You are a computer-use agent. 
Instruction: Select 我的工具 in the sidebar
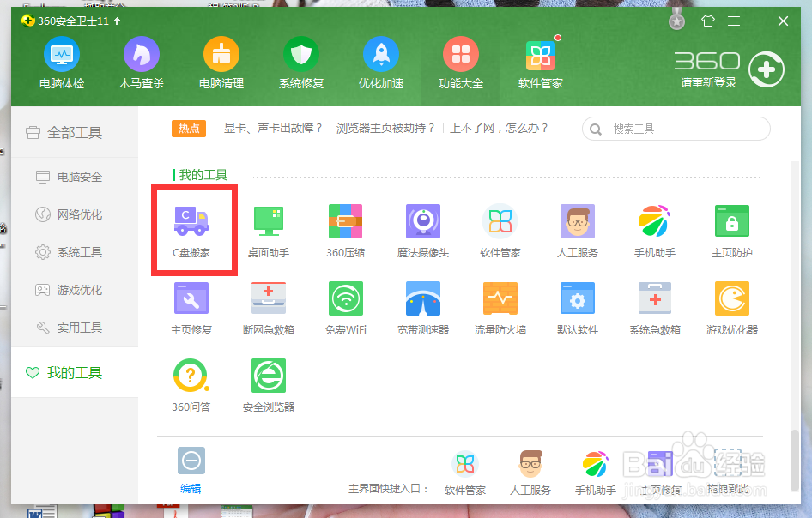point(75,372)
